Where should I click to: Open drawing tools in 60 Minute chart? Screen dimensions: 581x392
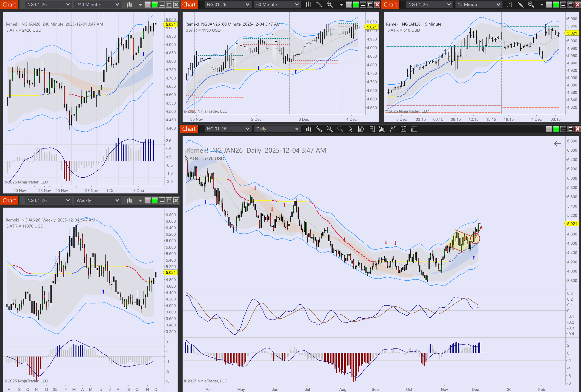pos(319,4)
